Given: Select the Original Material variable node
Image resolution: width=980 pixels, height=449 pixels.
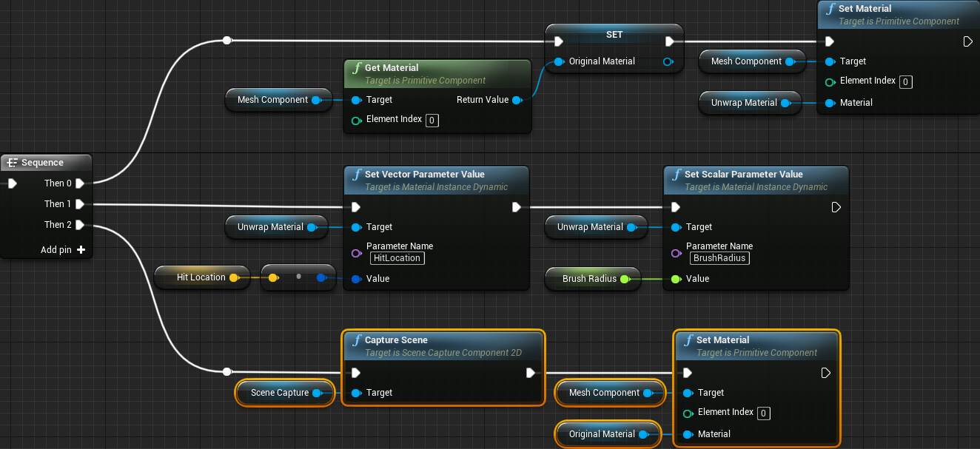Looking at the screenshot, I should coord(607,434).
